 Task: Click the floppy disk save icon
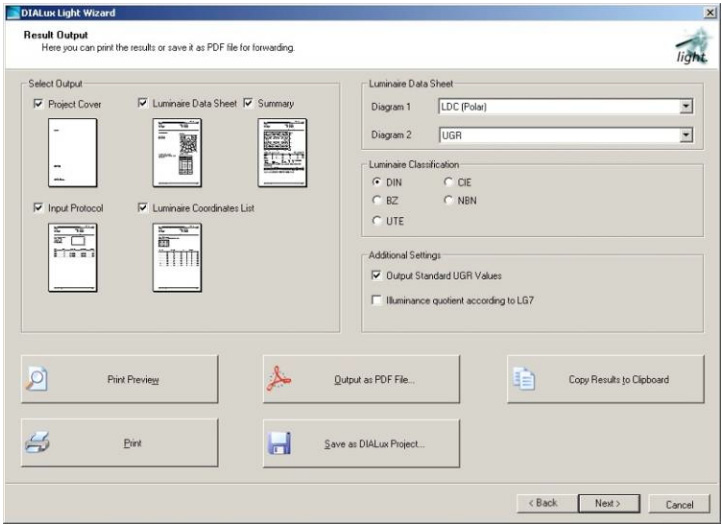(x=279, y=443)
